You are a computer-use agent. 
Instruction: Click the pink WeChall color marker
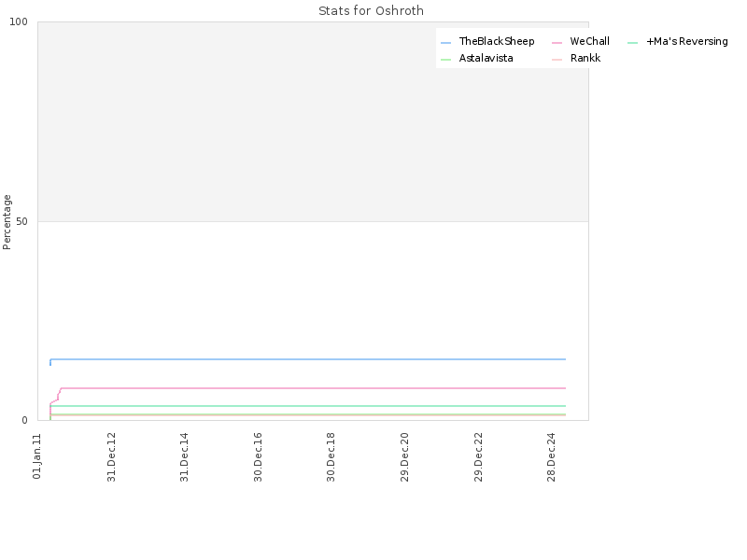557,43
